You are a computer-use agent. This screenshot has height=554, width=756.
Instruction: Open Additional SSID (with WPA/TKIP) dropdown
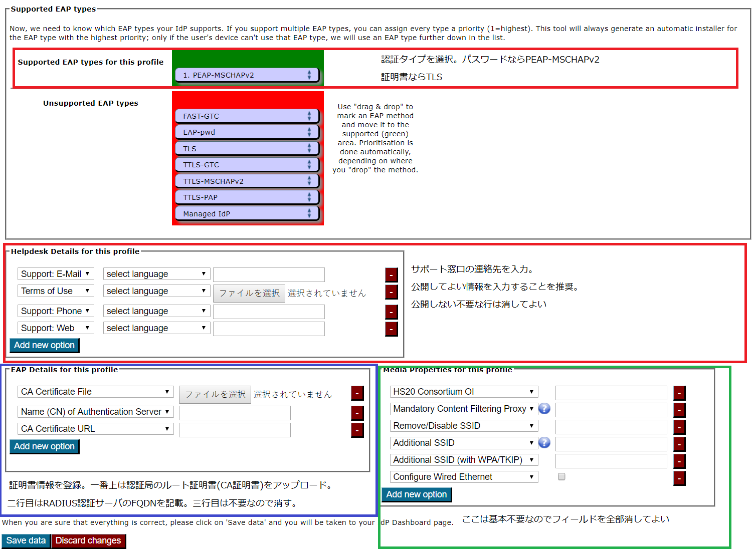coord(464,460)
